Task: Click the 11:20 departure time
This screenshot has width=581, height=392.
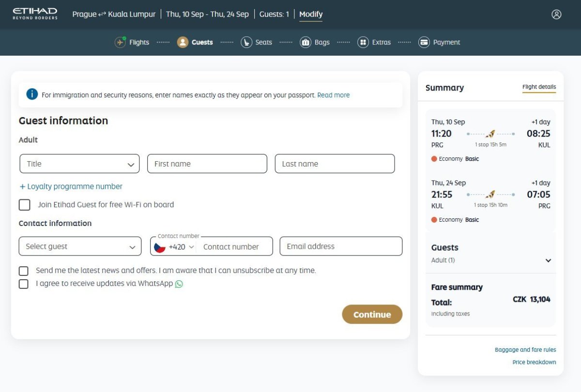Action: [x=442, y=134]
